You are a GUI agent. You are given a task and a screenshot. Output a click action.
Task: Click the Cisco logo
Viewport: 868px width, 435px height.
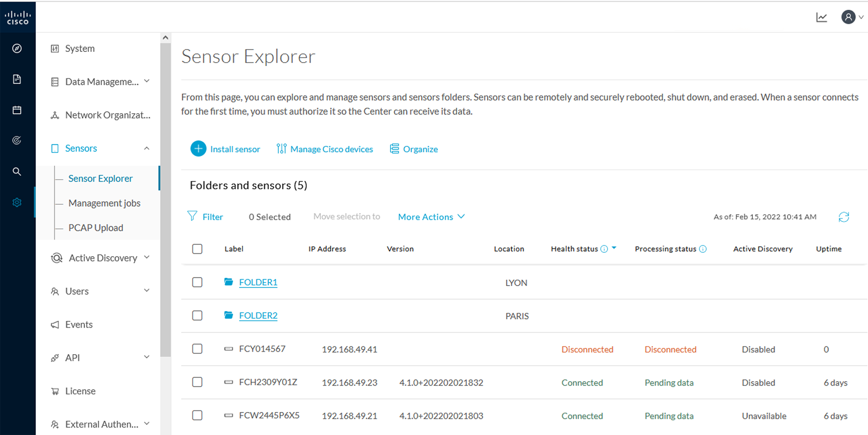18,18
